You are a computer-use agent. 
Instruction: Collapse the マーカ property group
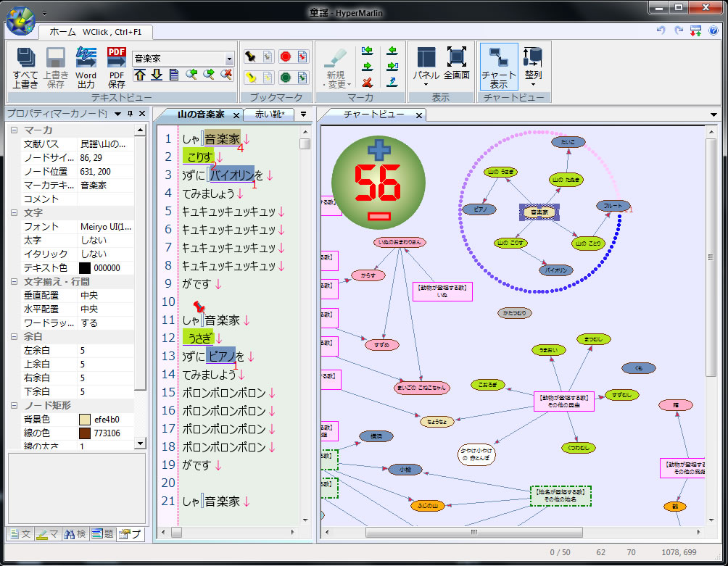pos(14,130)
